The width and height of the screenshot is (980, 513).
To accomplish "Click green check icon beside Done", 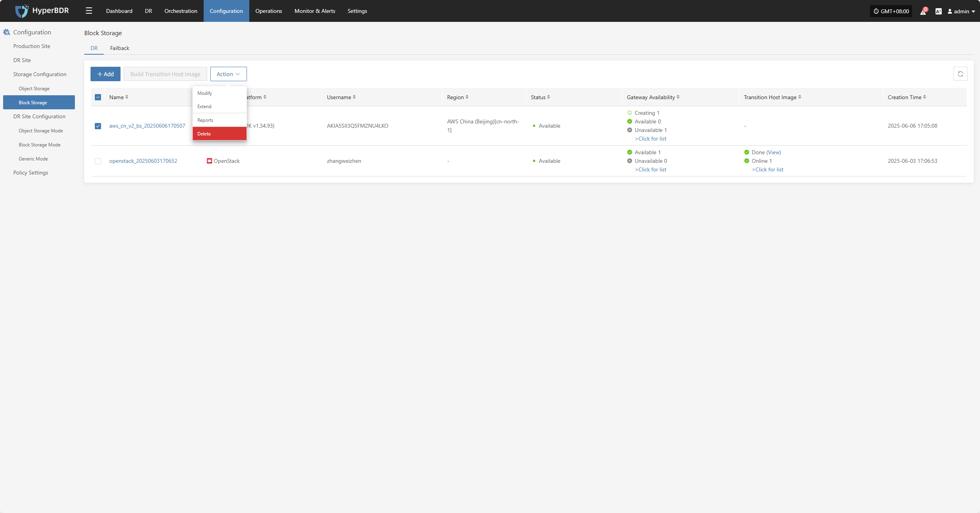I will [x=747, y=152].
